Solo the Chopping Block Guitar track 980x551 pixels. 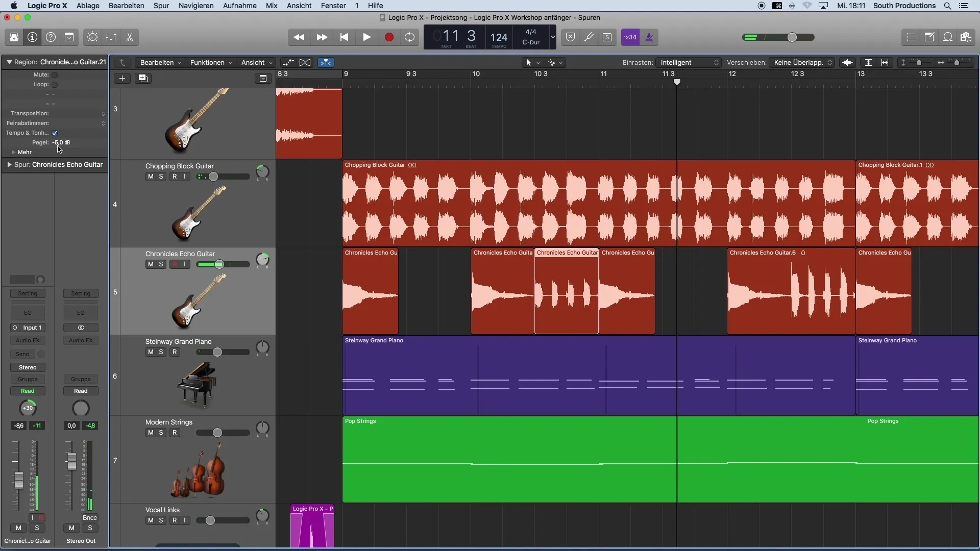tap(160, 176)
